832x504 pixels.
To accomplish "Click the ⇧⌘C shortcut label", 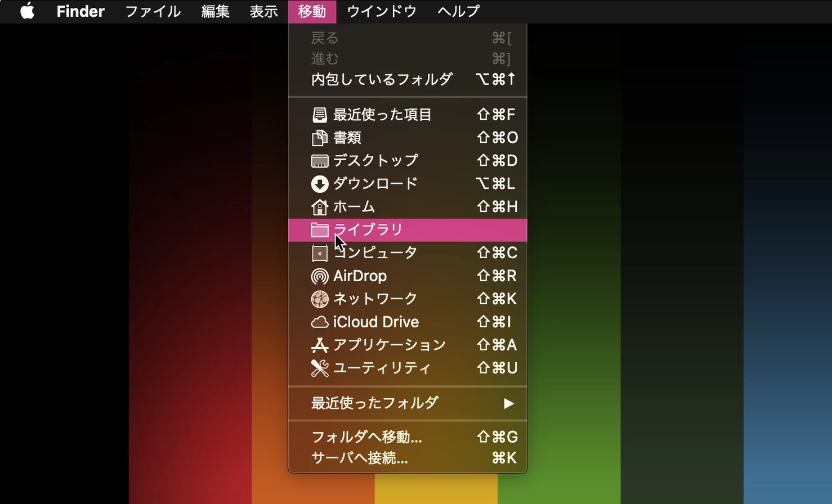I will point(497,253).
